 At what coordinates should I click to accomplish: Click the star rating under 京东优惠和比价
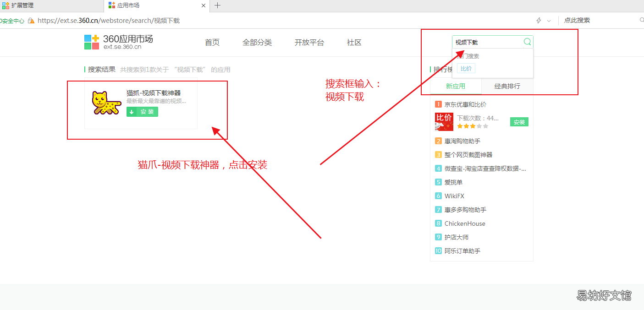473,126
